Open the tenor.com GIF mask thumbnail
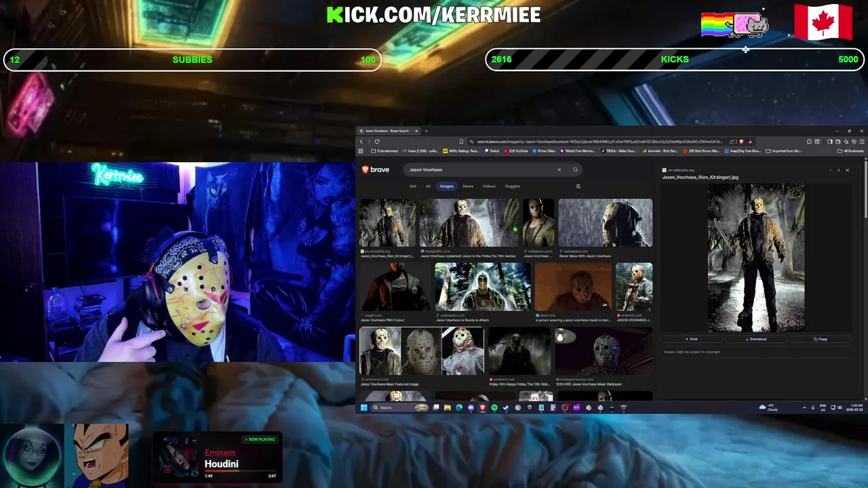 [x=573, y=286]
